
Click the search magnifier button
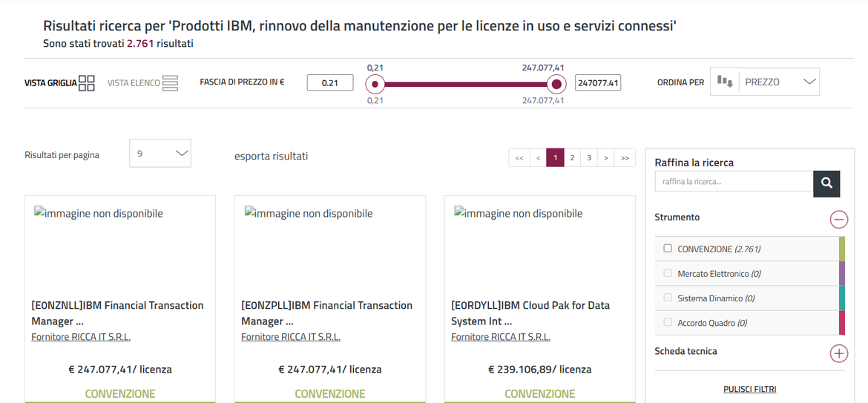tap(826, 184)
